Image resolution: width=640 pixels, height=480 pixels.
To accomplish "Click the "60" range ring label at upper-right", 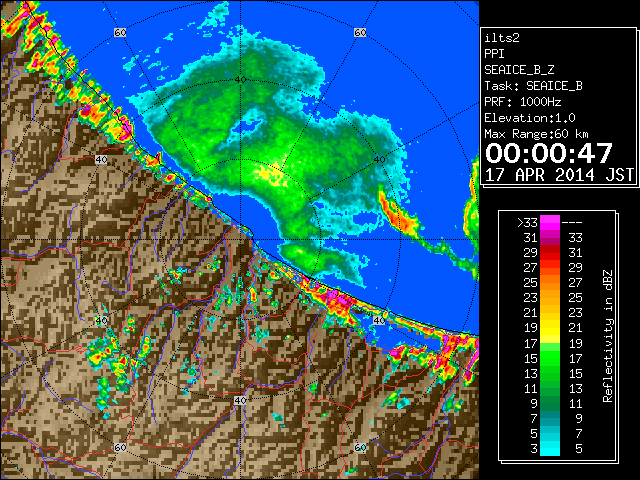I will (360, 33).
